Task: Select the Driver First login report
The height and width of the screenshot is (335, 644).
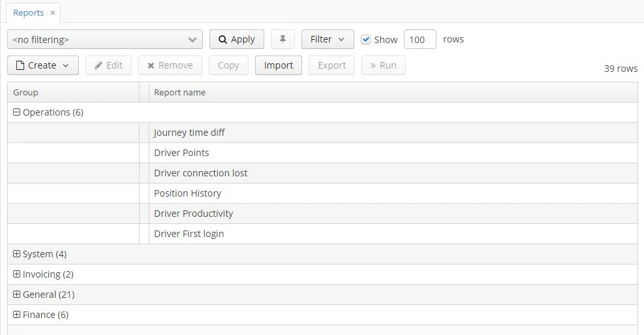Action: click(x=322, y=234)
